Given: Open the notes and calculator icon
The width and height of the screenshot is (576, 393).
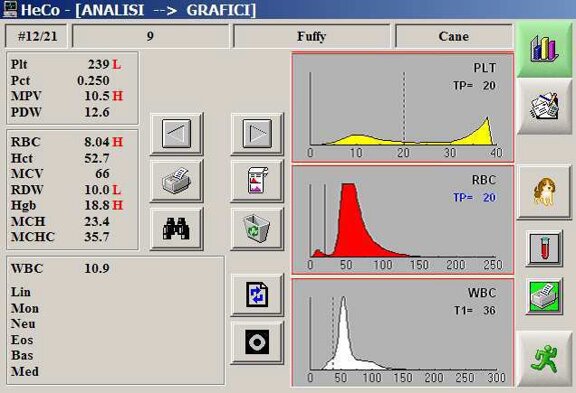Looking at the screenshot, I should [x=544, y=106].
